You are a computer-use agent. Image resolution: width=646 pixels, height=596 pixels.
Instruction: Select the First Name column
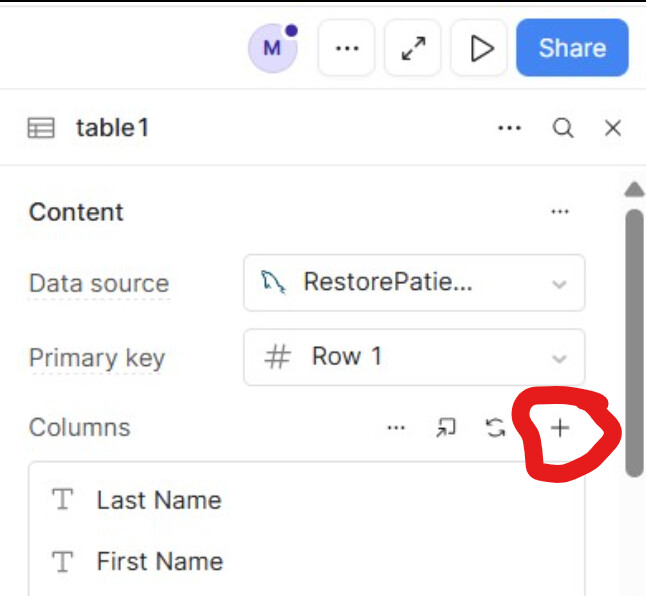pos(160,562)
